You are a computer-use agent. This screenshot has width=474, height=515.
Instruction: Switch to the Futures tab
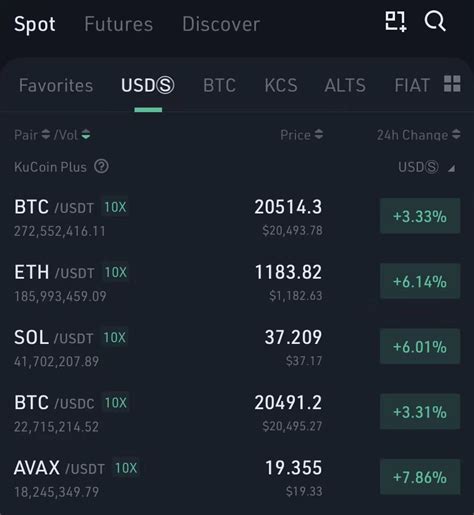(x=119, y=24)
